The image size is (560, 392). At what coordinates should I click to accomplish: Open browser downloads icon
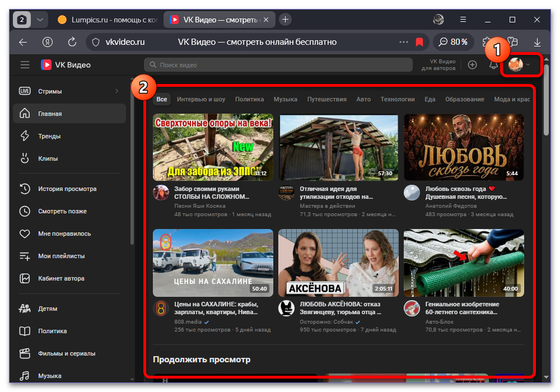537,43
